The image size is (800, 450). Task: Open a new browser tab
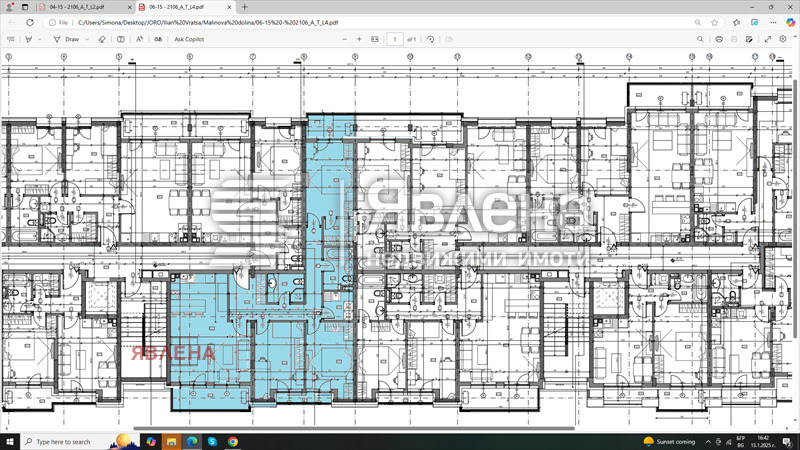(x=245, y=6)
